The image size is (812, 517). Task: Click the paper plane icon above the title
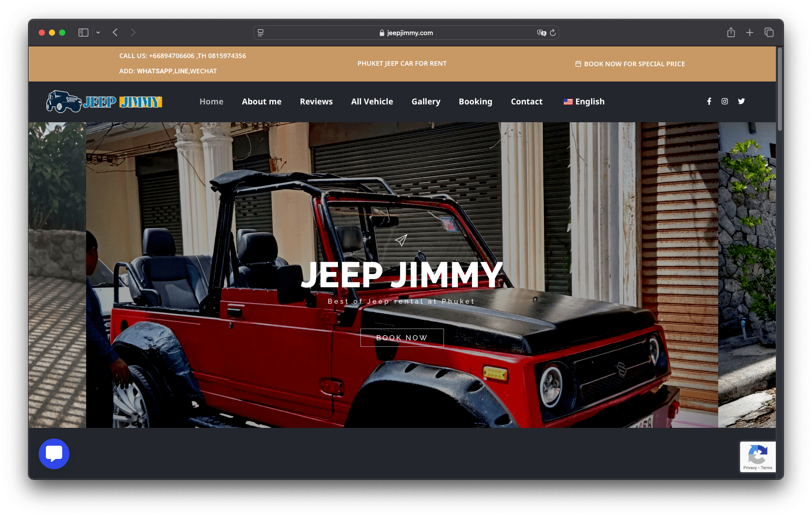click(x=401, y=240)
